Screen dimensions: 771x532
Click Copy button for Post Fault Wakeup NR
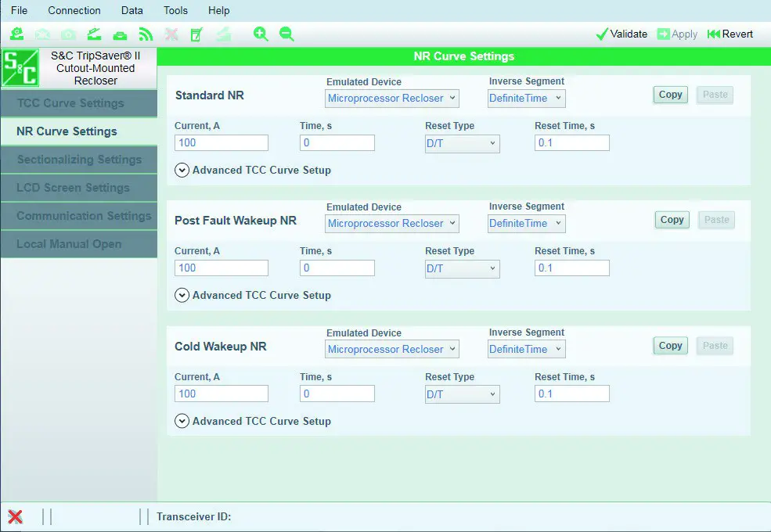[672, 220]
